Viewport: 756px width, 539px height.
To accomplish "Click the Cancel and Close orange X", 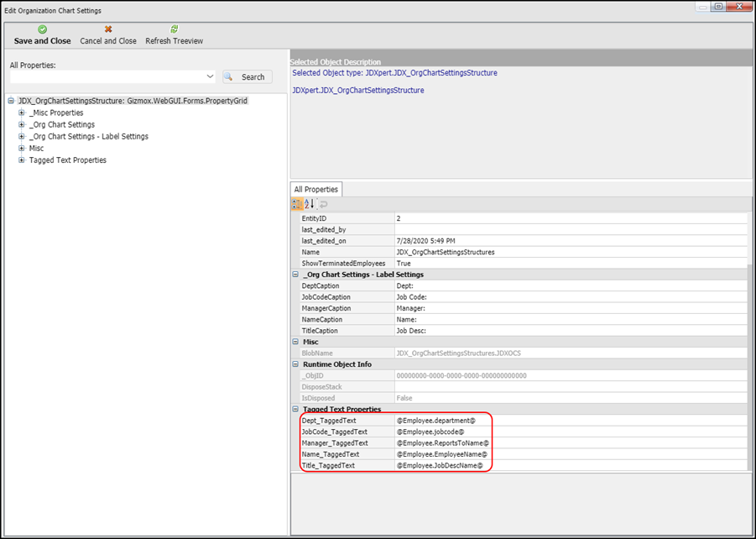I will pos(108,29).
